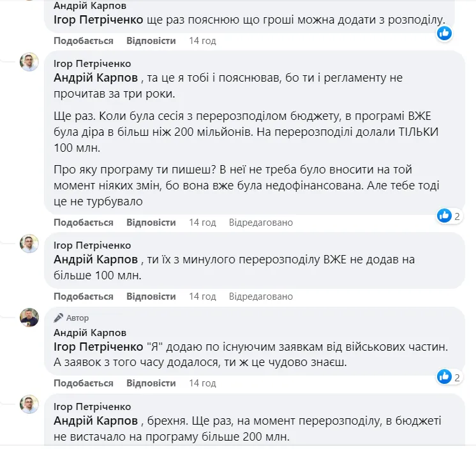
Task: Click the like reaction on the topmost comment
Action: 444,33
